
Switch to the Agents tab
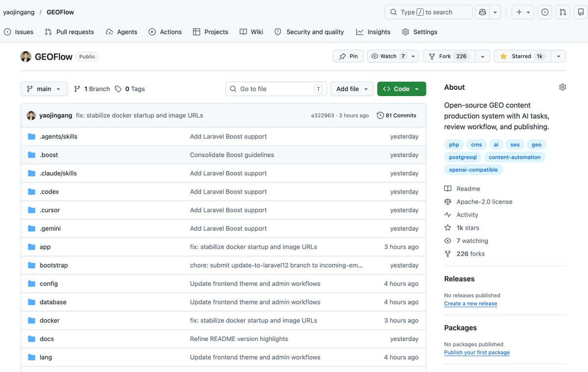(x=122, y=32)
